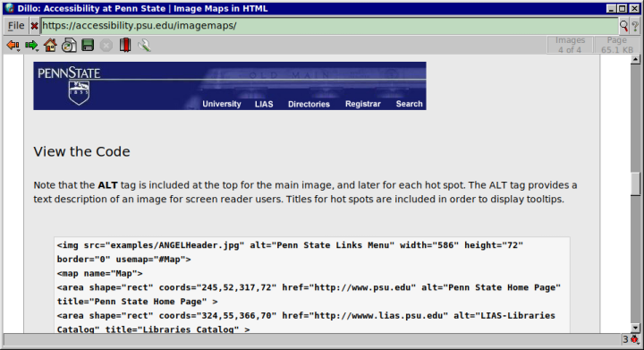Open the Home page icon
This screenshot has width=644, height=350.
pyautogui.click(x=50, y=45)
